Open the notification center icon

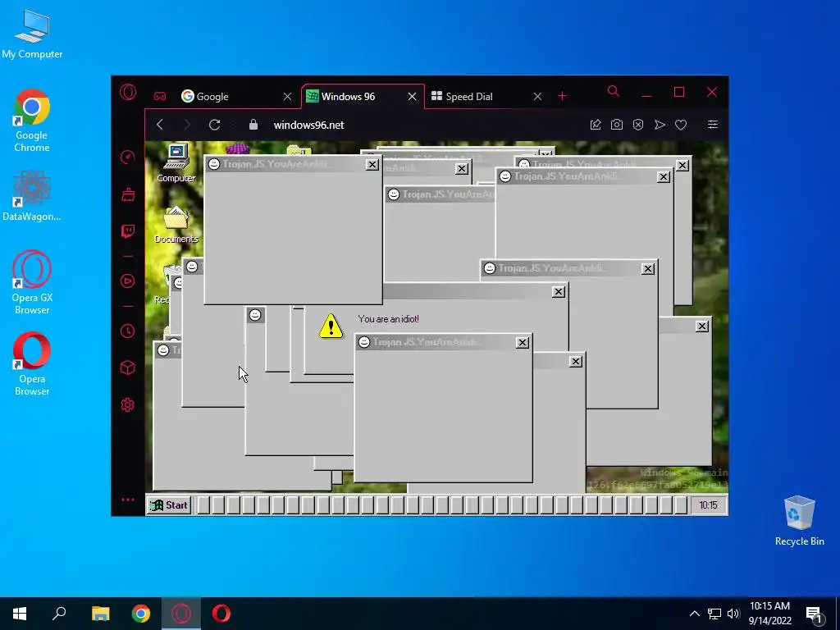pyautogui.click(x=815, y=615)
